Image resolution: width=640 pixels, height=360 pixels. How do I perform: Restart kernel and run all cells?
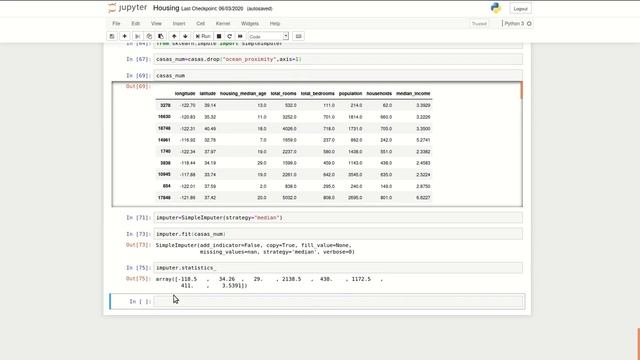[240, 36]
